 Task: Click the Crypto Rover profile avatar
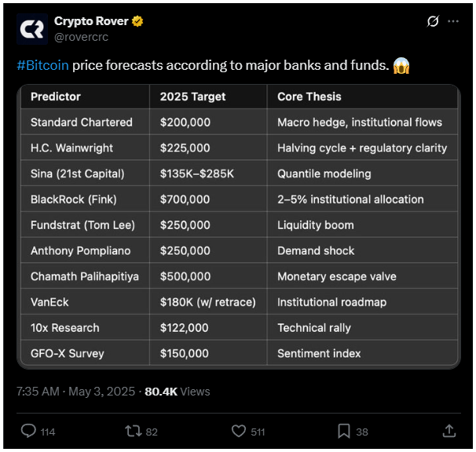point(32,29)
